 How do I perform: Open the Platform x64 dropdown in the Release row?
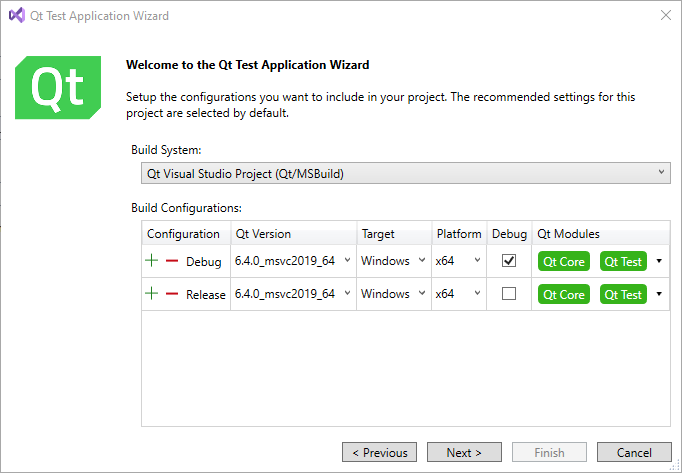click(x=459, y=294)
